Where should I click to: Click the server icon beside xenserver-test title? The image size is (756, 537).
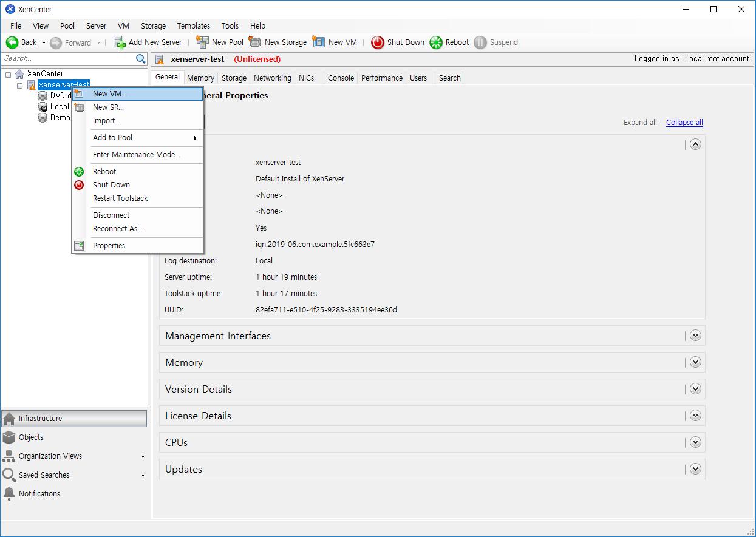[x=160, y=59]
